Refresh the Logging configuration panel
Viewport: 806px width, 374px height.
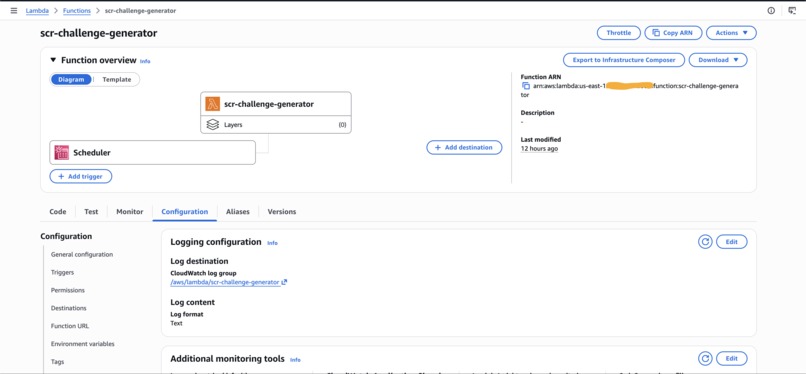pyautogui.click(x=705, y=242)
